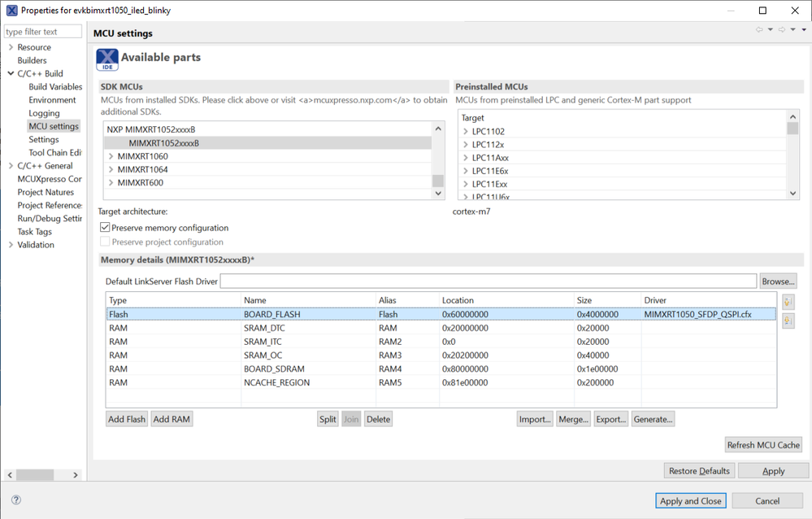The width and height of the screenshot is (812, 519).
Task: Click the type filter text field
Action: point(43,32)
